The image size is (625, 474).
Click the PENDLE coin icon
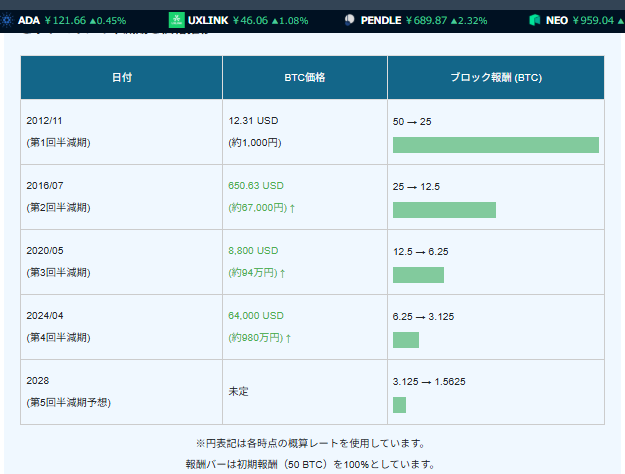point(350,20)
